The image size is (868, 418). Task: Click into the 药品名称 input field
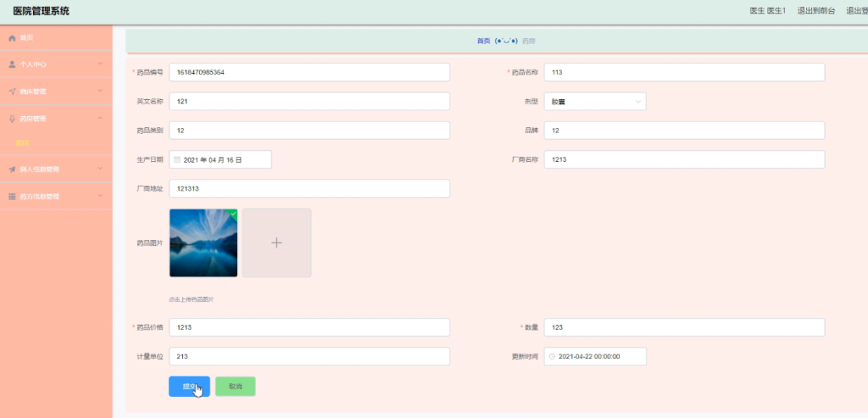(684, 72)
